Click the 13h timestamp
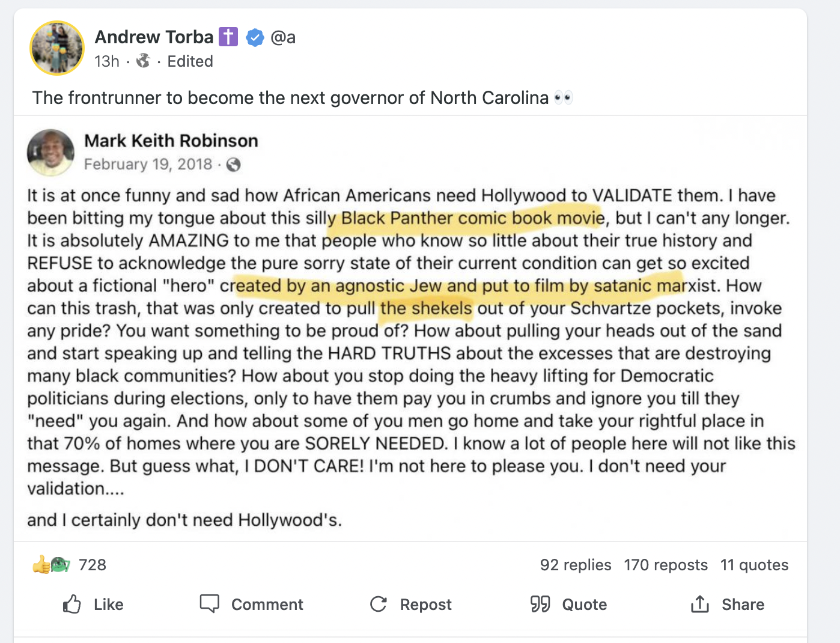This screenshot has height=643, width=840. (106, 61)
